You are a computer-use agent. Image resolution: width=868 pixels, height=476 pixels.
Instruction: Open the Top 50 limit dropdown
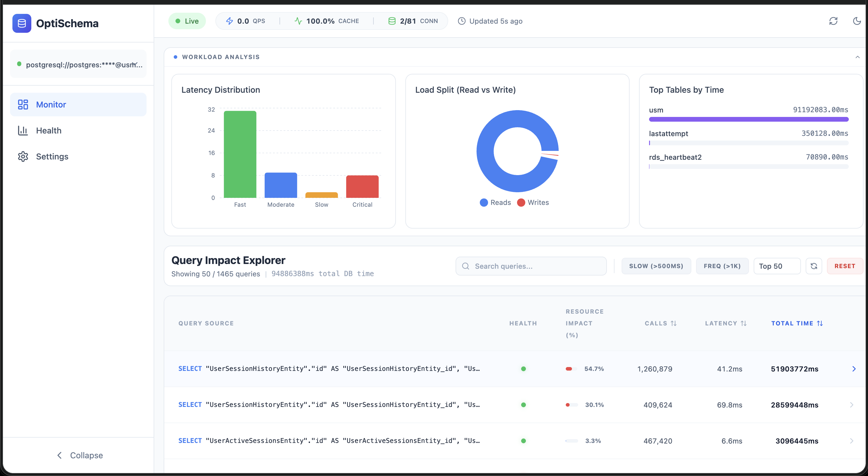(x=777, y=266)
